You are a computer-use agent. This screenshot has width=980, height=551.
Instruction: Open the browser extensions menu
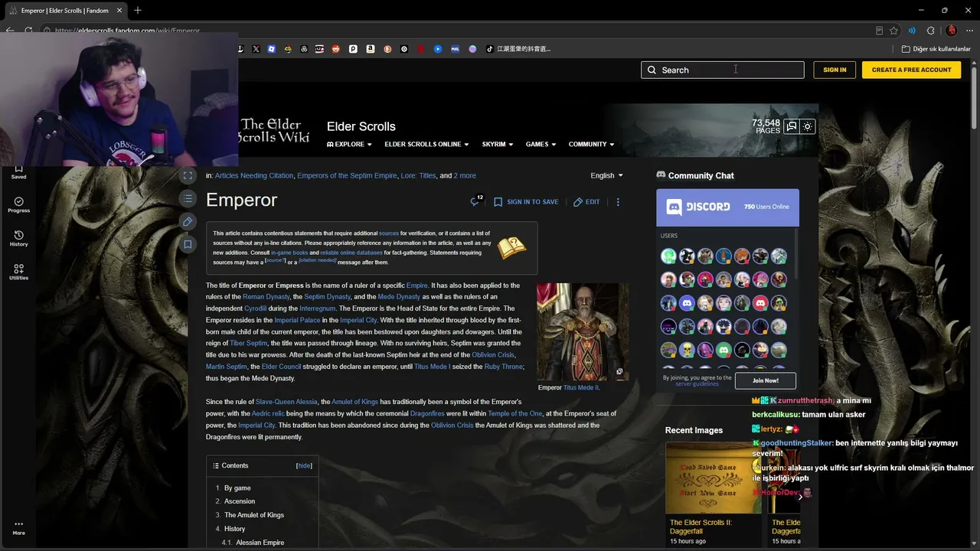(931, 31)
